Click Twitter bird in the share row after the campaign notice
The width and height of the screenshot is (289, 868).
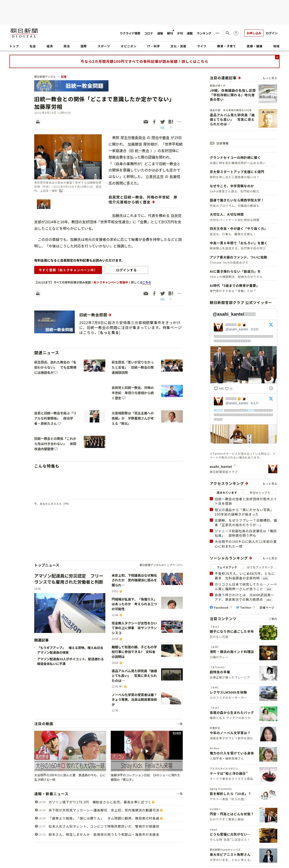tap(163, 293)
